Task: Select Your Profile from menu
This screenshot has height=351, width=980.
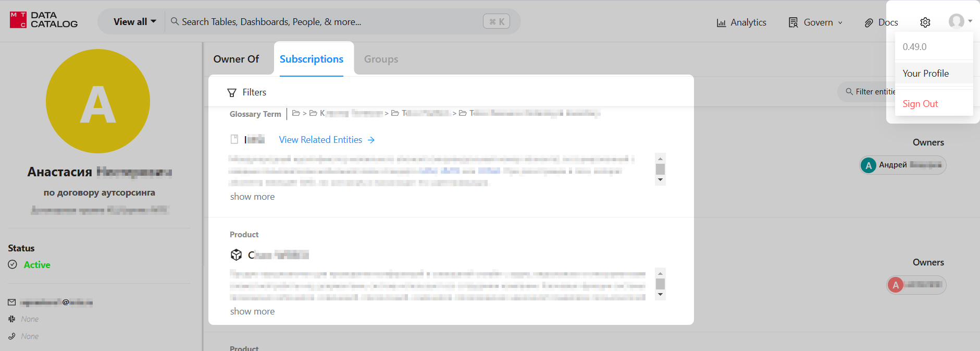Action: [925, 74]
